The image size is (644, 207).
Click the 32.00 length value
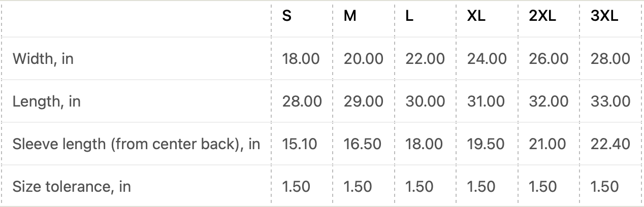[x=549, y=101]
